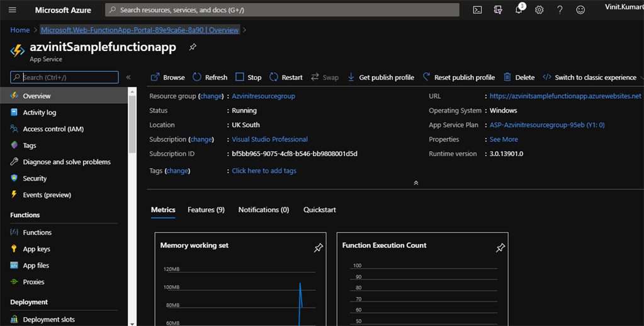This screenshot has height=326, width=644.
Task: Open the azurewebsites.net function app URL
Action: tap(565, 96)
